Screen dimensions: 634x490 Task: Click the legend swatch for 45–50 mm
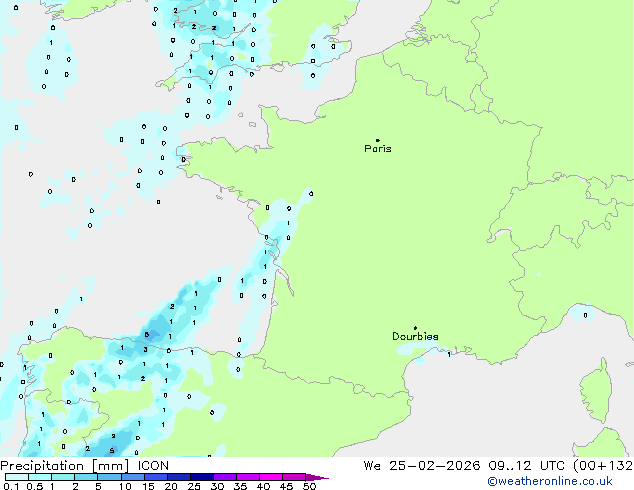(294, 477)
